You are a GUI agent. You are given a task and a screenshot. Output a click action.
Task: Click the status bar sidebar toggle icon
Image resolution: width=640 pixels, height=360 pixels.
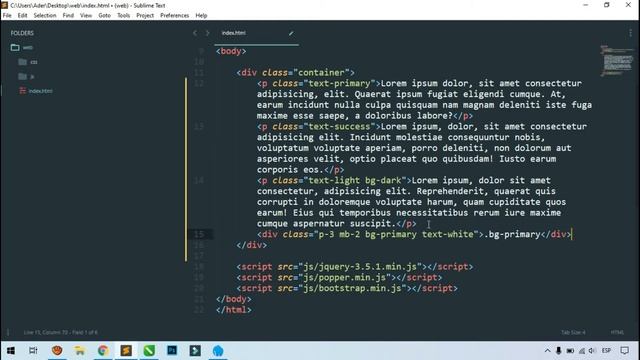[8, 332]
